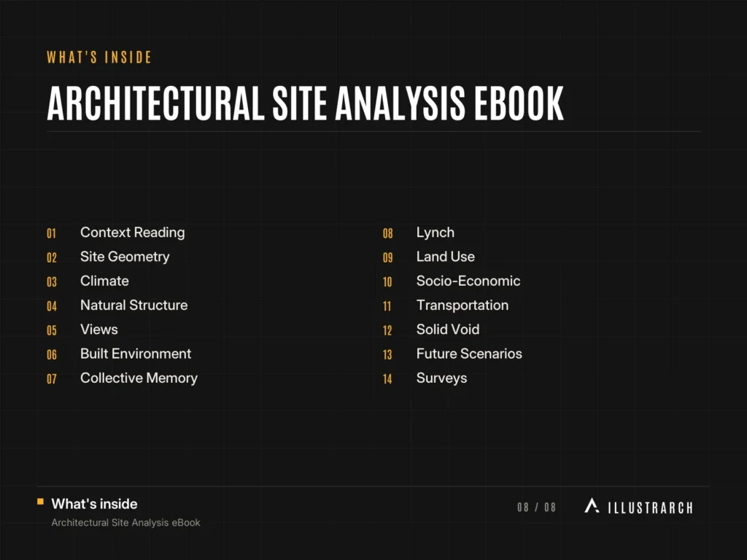Viewport: 747px width, 560px height.
Task: Click the footer 'What's inside' heading
Action: click(94, 504)
